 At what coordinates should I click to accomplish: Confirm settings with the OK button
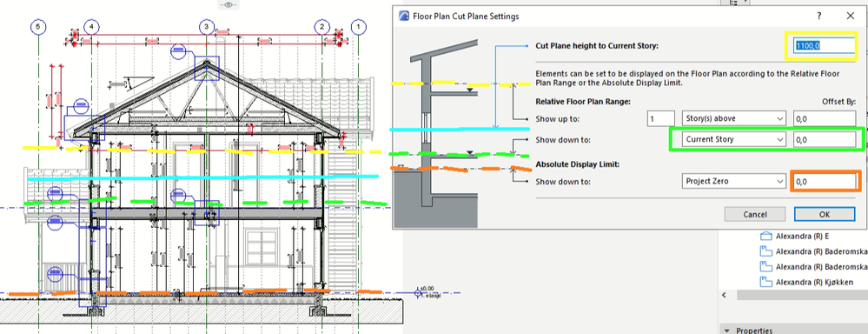tap(825, 214)
